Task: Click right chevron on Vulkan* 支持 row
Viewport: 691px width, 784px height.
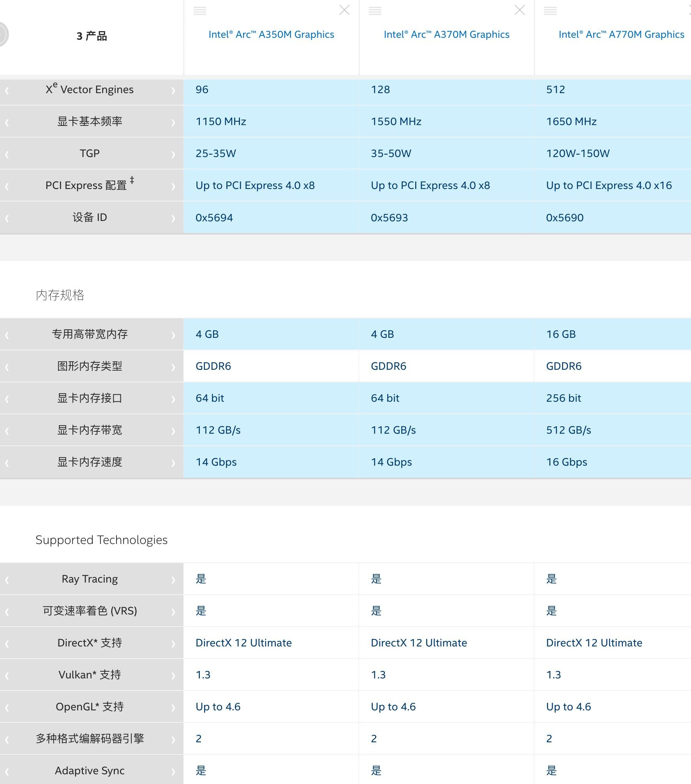Action: (173, 676)
